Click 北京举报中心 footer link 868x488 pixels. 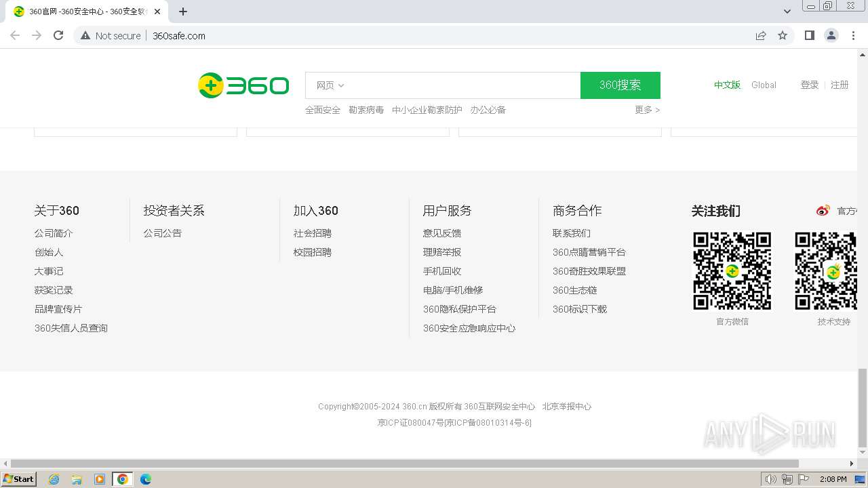point(567,407)
